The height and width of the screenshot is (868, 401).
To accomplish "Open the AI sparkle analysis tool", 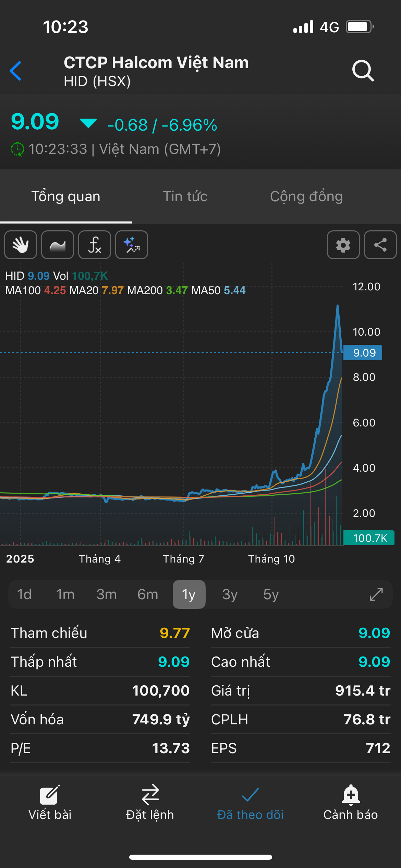I will click(132, 245).
